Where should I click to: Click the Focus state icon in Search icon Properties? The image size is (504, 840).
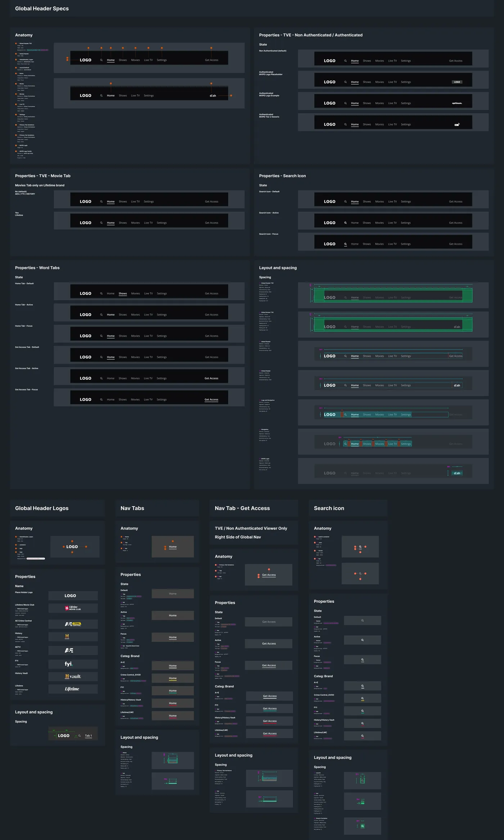363,660
